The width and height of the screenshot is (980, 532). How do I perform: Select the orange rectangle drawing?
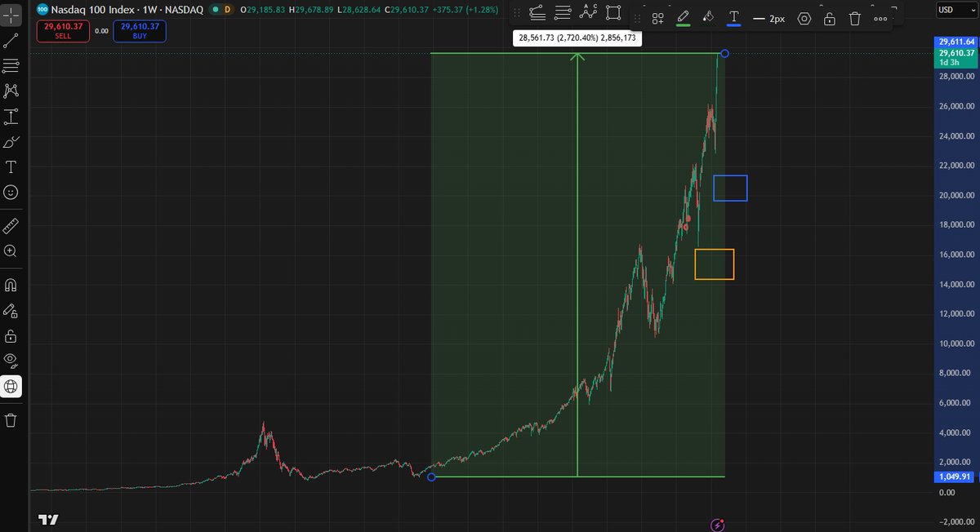click(x=715, y=264)
